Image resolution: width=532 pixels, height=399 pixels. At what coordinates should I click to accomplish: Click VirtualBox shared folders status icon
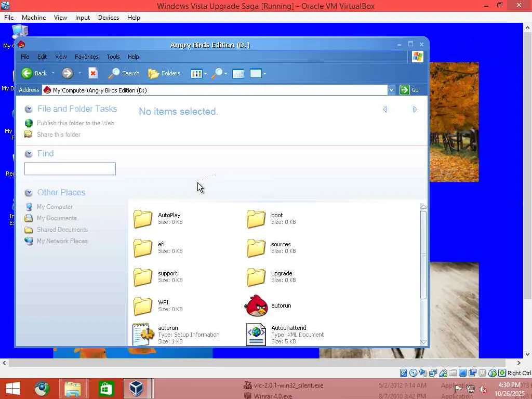pos(453,373)
